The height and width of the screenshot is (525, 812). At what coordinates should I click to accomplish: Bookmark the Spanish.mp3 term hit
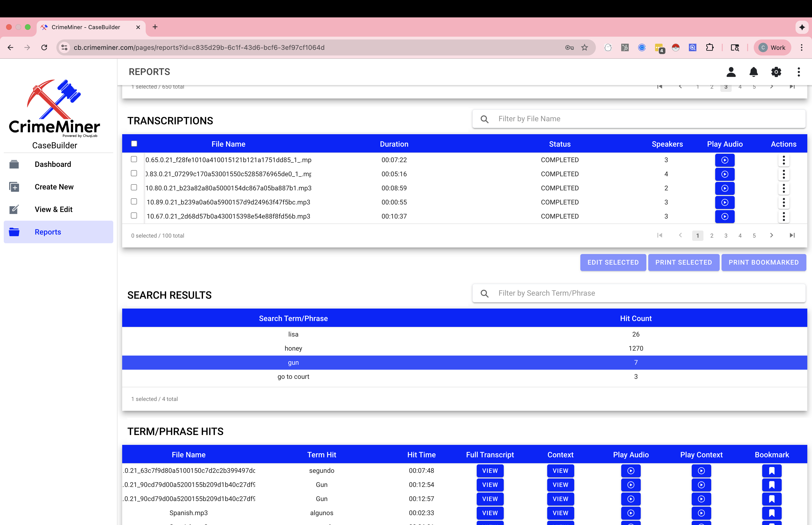click(x=772, y=513)
